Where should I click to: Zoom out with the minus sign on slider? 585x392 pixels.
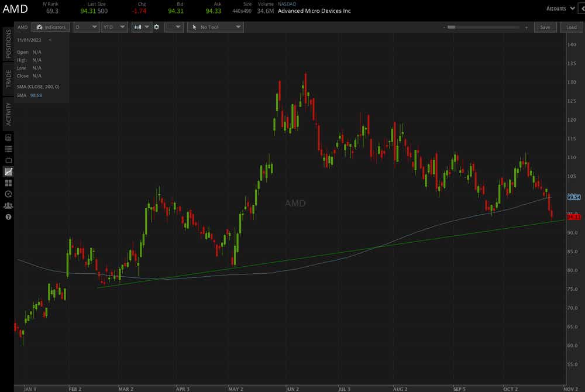tap(444, 27)
